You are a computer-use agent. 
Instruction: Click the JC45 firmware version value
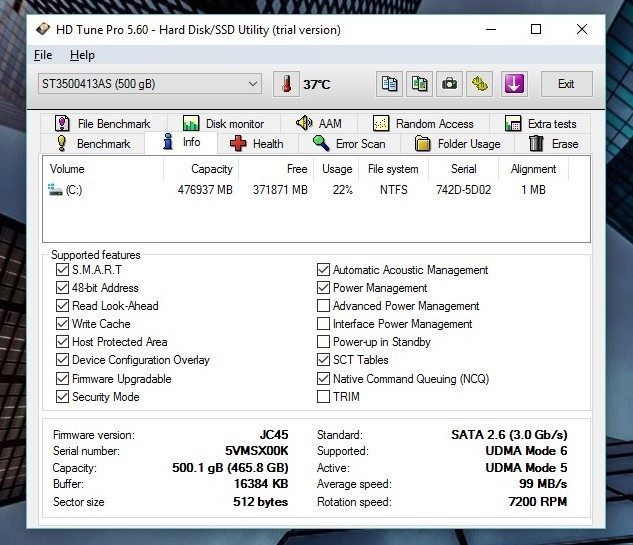tap(274, 435)
